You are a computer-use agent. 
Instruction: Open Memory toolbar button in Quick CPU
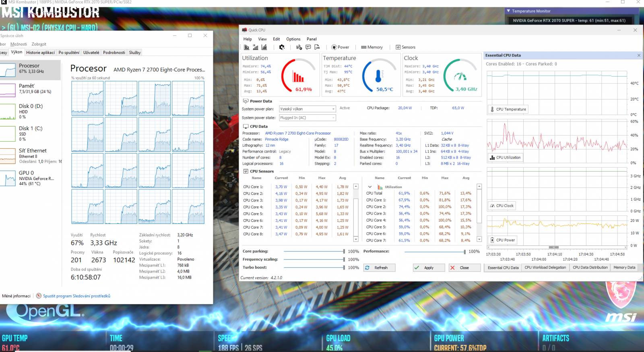[372, 47]
